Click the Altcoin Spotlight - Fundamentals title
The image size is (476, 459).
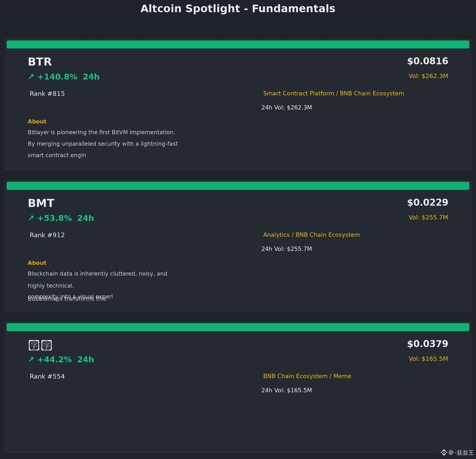(238, 9)
